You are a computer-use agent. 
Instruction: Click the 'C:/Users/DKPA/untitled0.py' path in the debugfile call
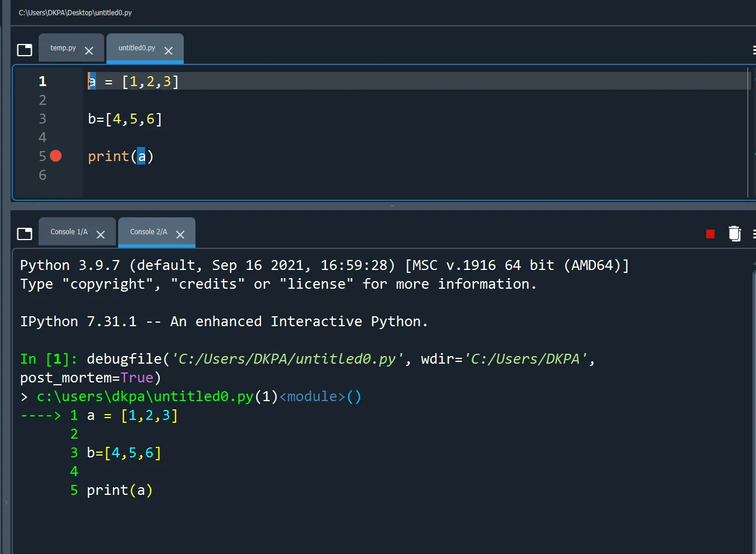coord(287,359)
